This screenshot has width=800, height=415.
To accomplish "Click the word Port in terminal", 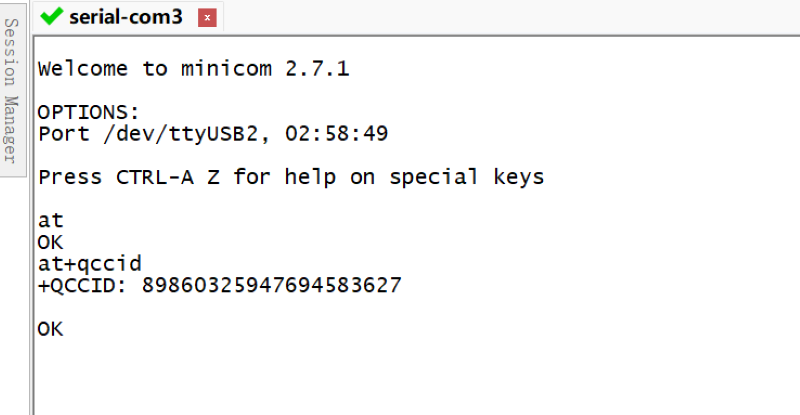I will click(x=64, y=134).
